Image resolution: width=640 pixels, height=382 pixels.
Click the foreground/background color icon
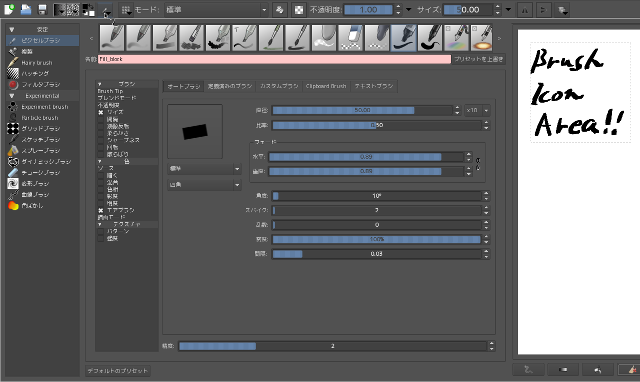(x=88, y=9)
